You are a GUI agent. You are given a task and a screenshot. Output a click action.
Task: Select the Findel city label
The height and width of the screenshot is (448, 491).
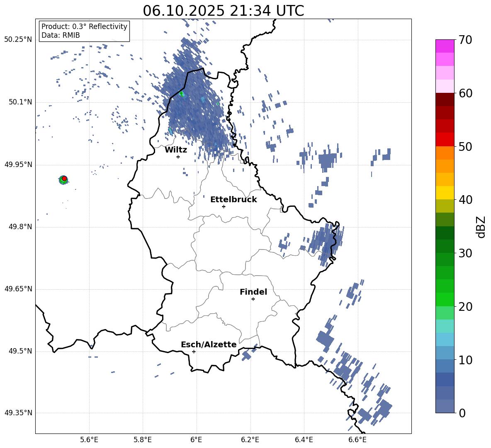[253, 292]
